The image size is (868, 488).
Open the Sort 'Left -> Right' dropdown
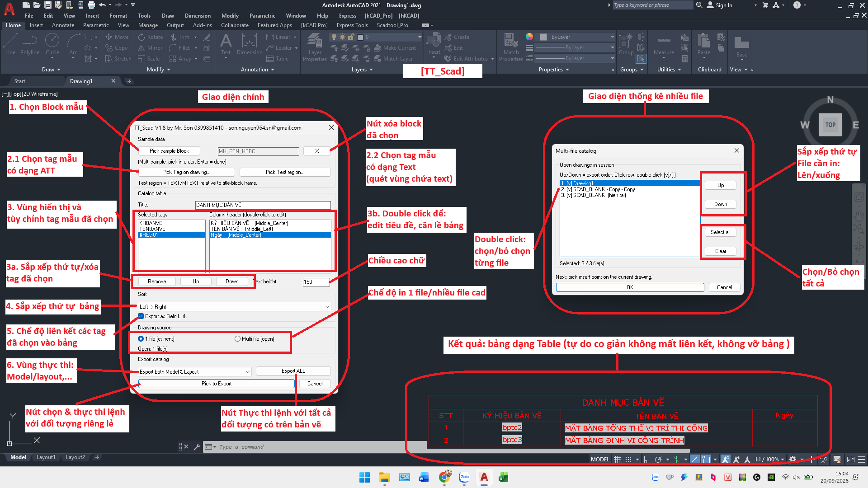pyautogui.click(x=235, y=307)
